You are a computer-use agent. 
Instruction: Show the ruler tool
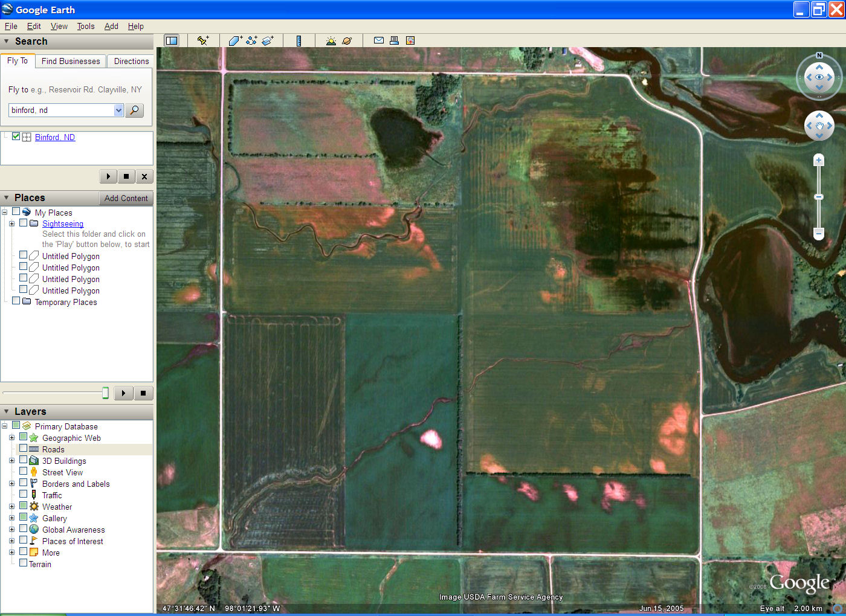click(x=299, y=40)
